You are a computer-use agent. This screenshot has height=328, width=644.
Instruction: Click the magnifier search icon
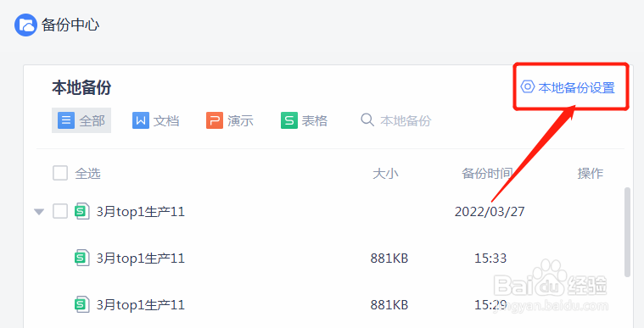367,120
